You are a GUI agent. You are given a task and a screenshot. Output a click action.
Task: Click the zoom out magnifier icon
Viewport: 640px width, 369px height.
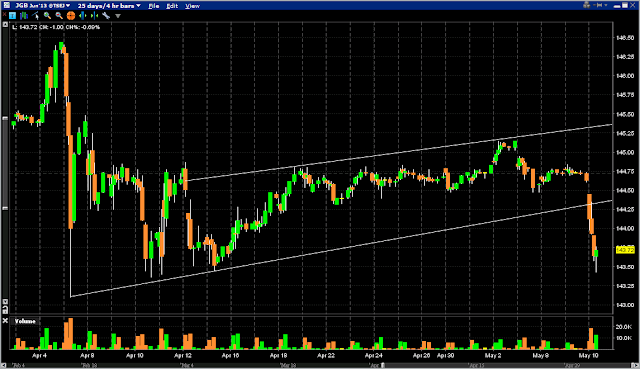(59, 16)
